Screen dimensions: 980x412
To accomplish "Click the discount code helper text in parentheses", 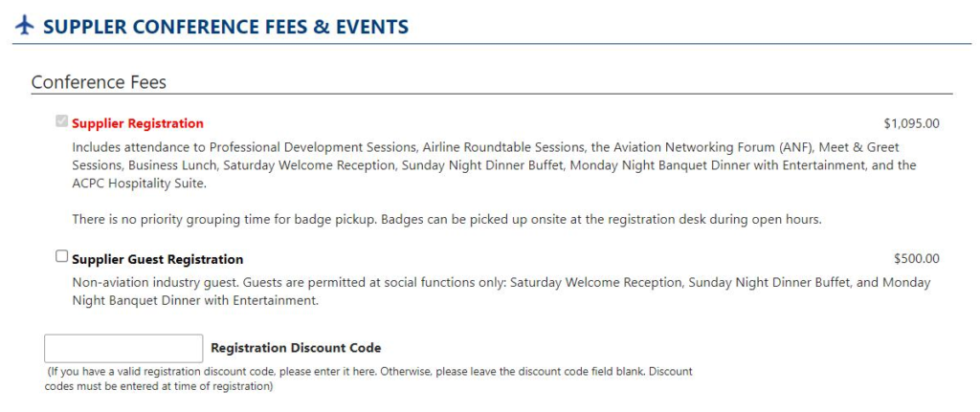I will 370,379.
